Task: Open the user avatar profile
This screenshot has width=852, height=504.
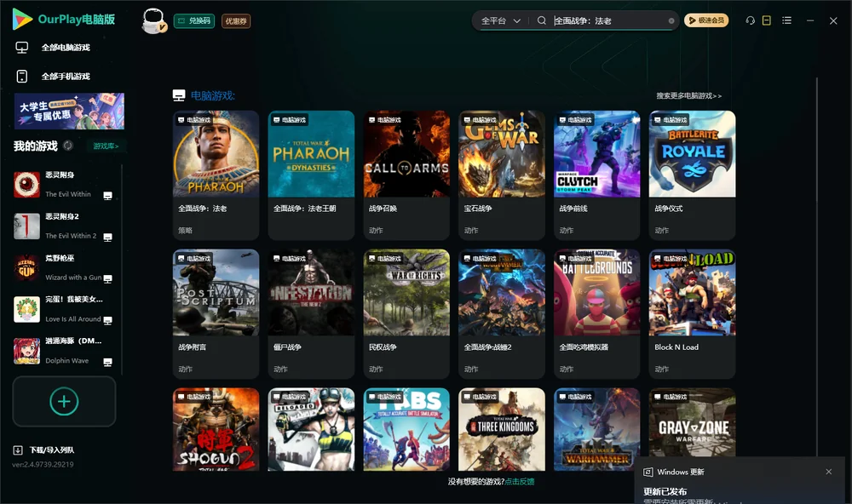Action: coord(153,20)
